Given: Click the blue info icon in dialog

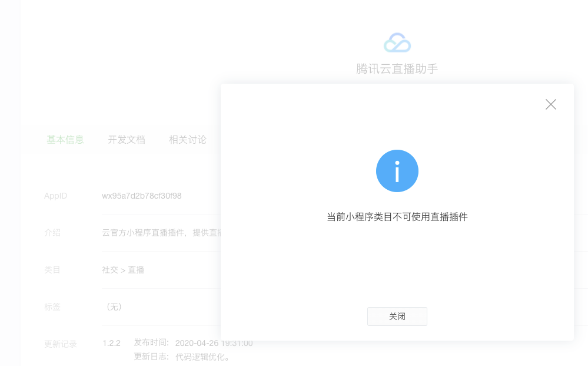Looking at the screenshot, I should click(397, 171).
